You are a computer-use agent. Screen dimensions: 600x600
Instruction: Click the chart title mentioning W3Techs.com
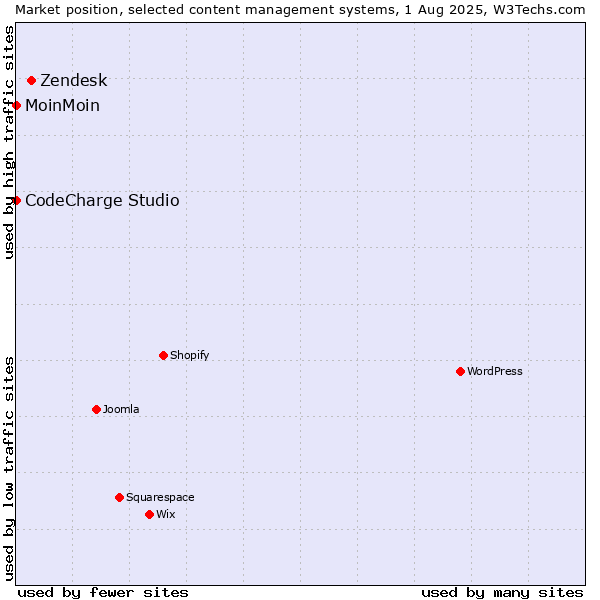pyautogui.click(x=300, y=10)
